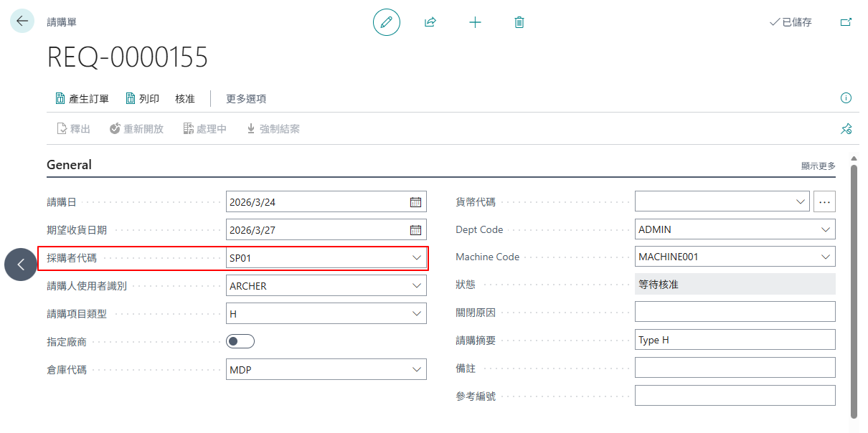Click the information circle icon

(x=846, y=98)
